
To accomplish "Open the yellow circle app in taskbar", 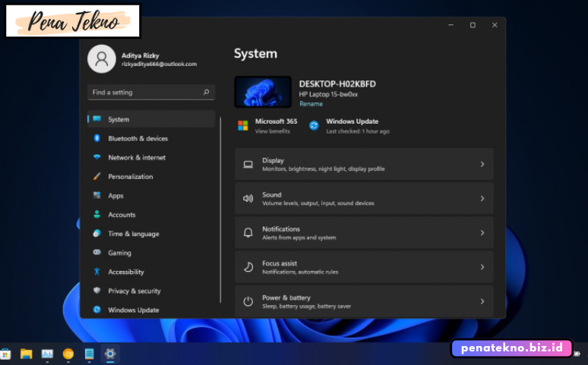I will coord(68,354).
